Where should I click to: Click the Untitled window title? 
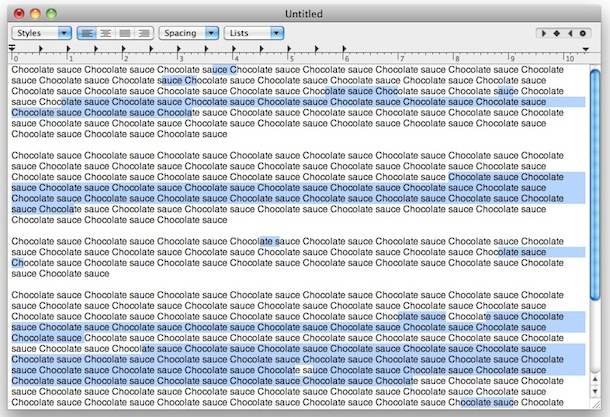click(304, 14)
